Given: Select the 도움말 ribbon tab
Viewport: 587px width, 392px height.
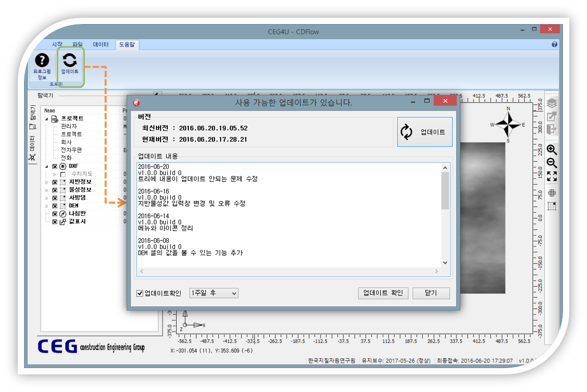Looking at the screenshot, I should tap(127, 44).
